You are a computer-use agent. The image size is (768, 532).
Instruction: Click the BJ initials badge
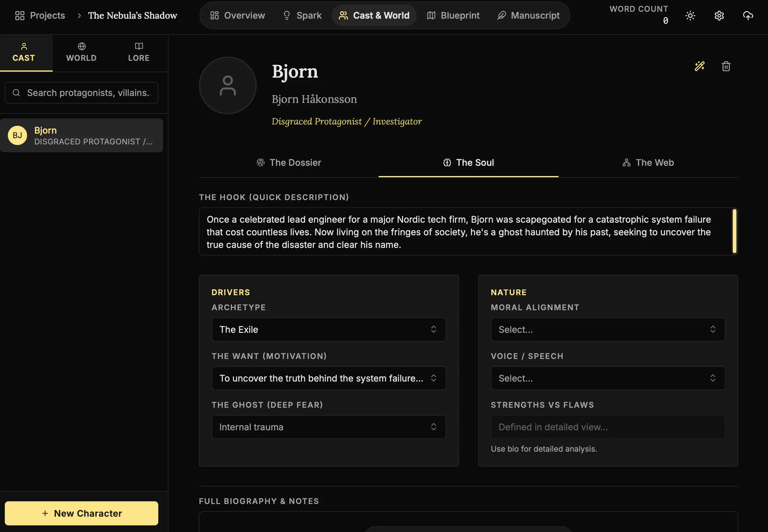click(x=17, y=135)
